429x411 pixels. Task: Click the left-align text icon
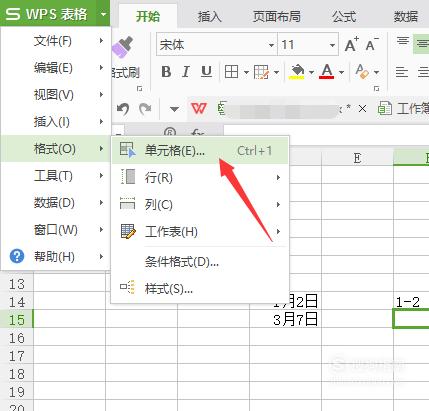click(x=402, y=72)
